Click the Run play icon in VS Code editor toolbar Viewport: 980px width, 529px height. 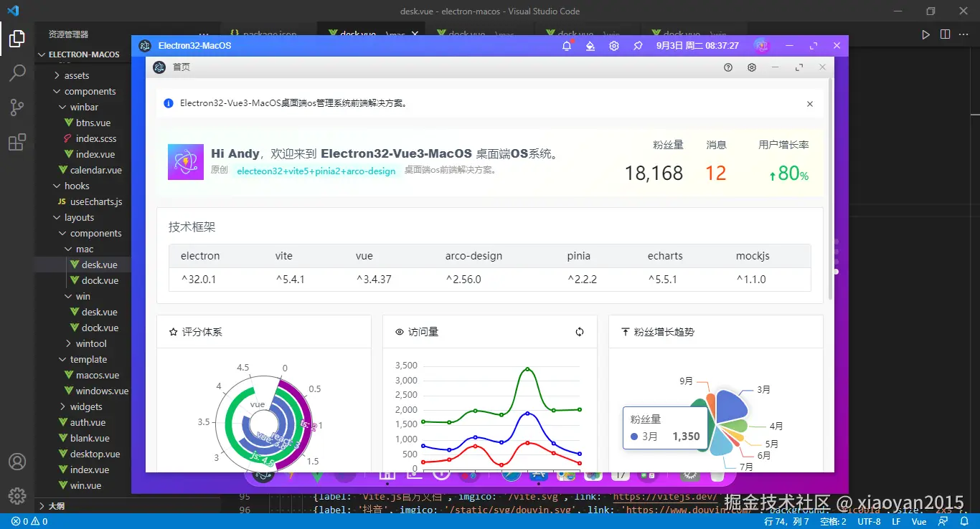click(x=925, y=34)
